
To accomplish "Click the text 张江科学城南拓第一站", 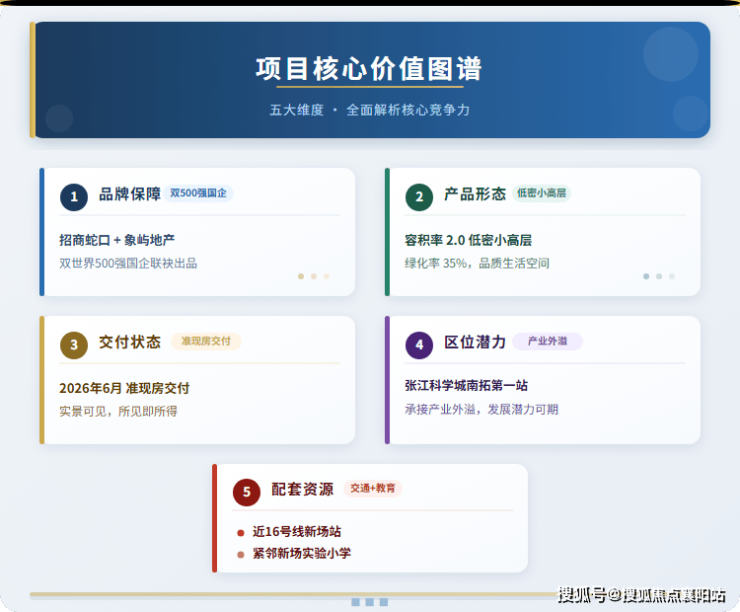I will tap(466, 386).
